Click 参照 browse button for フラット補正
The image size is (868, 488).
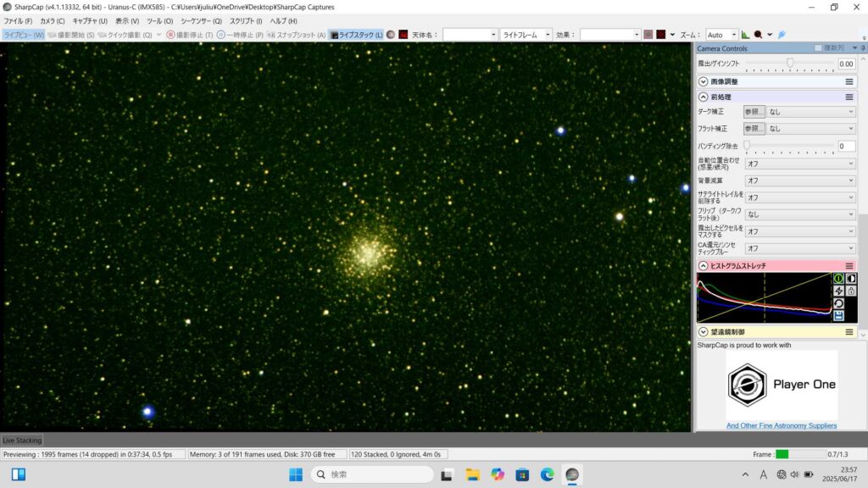click(x=754, y=129)
